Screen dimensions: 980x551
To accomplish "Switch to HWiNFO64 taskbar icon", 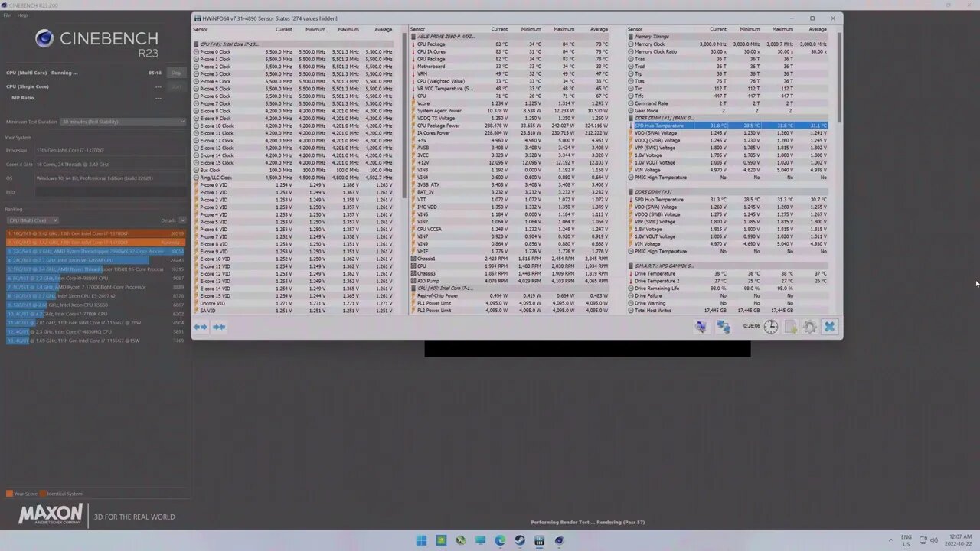I will point(539,540).
